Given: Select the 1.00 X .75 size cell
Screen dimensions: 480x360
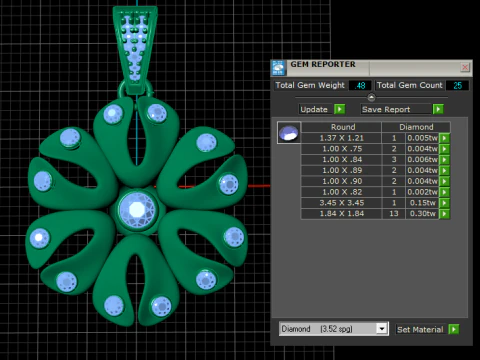Looking at the screenshot, I should [341, 149].
